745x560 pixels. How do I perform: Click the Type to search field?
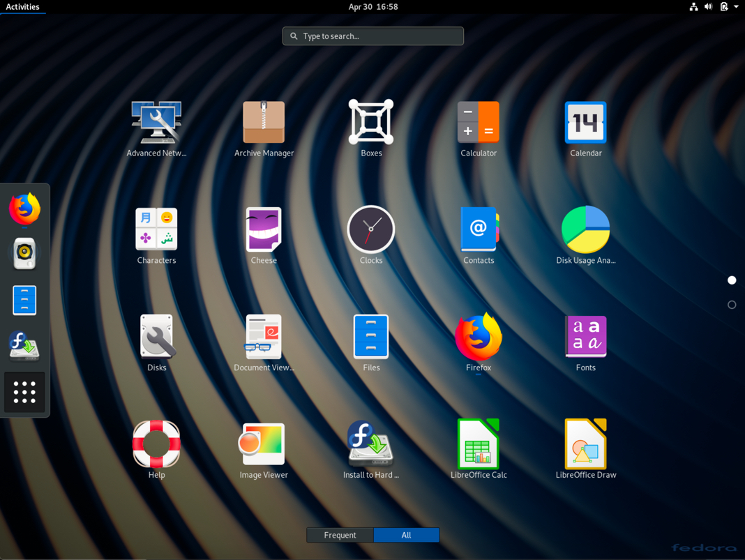tap(372, 36)
